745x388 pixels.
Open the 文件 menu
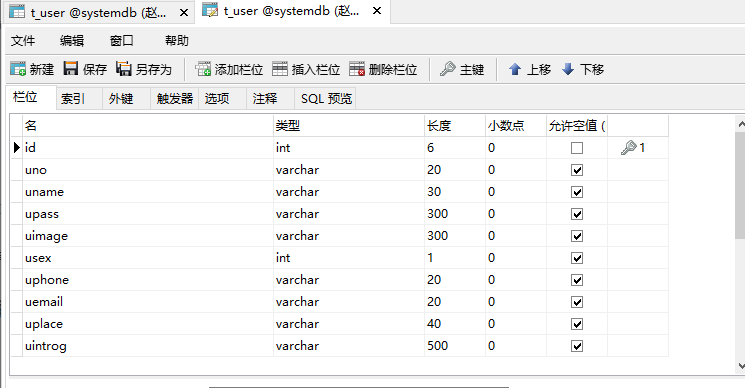point(23,41)
